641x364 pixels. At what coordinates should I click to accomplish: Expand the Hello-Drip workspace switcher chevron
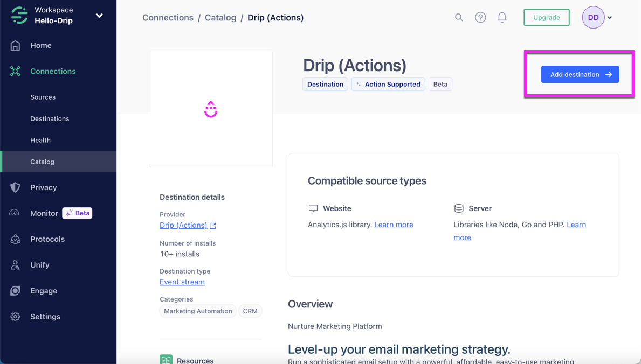click(99, 16)
